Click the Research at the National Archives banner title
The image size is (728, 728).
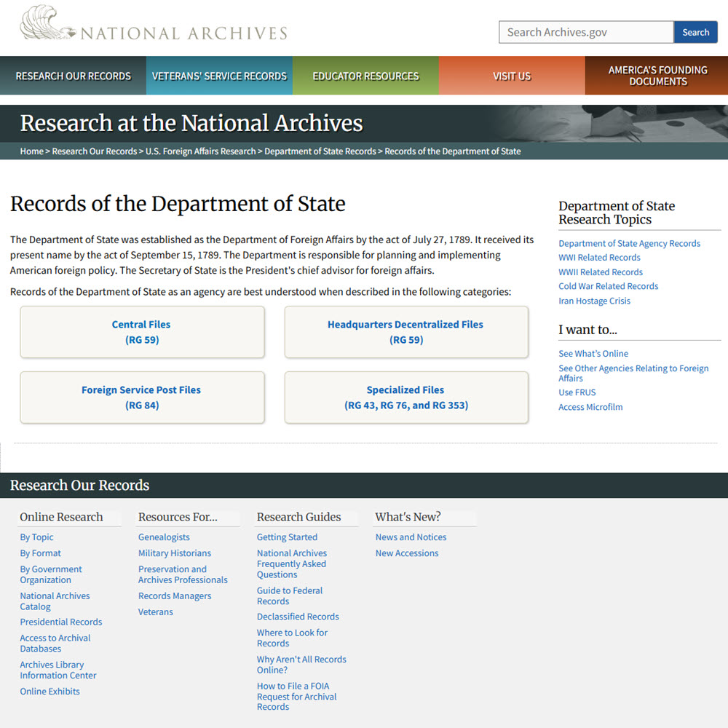pyautogui.click(x=191, y=123)
